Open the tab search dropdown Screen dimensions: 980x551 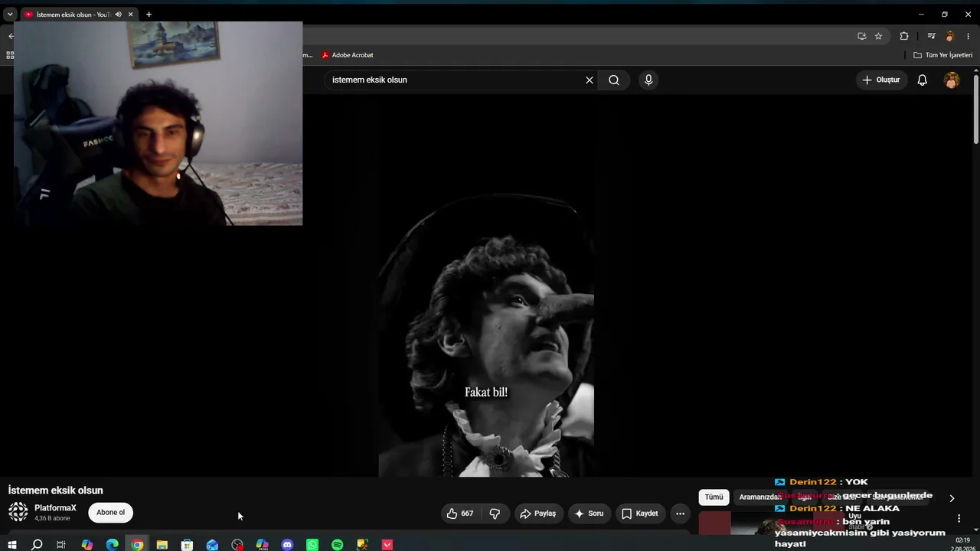(x=10, y=15)
